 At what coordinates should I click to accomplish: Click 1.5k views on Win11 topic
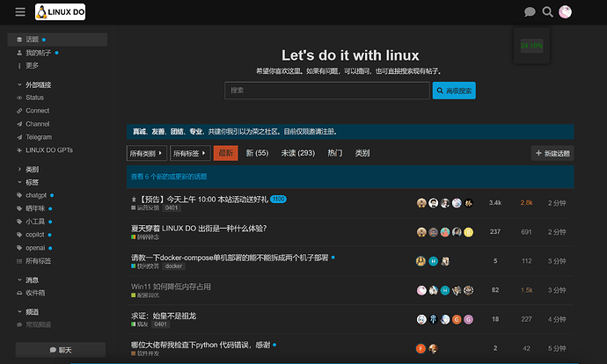[x=526, y=290]
